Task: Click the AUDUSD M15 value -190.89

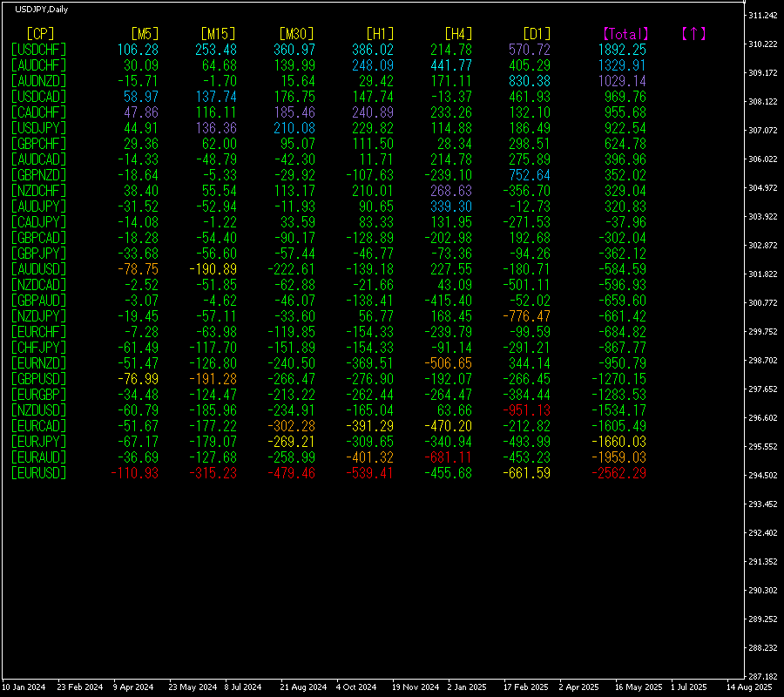Action: coord(213,269)
